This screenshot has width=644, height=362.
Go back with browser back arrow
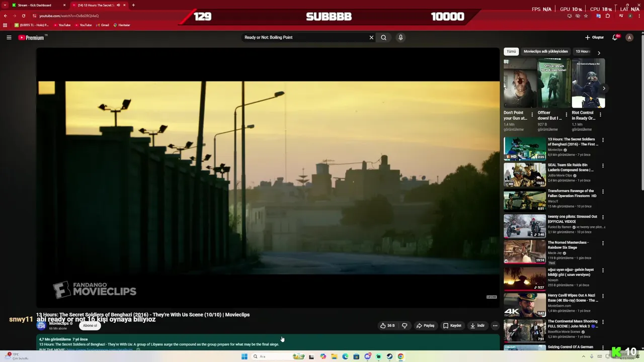pos(5,16)
